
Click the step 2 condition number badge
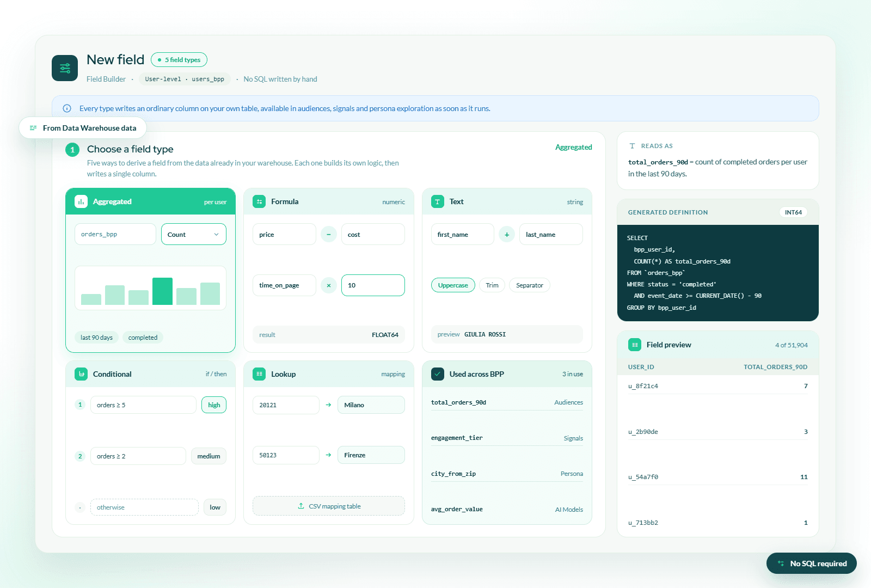coord(80,456)
